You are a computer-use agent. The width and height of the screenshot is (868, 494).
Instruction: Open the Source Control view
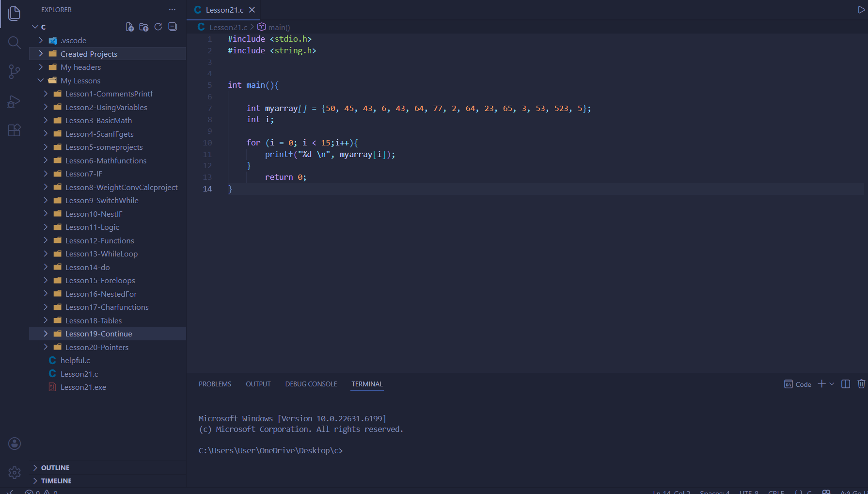coord(14,72)
